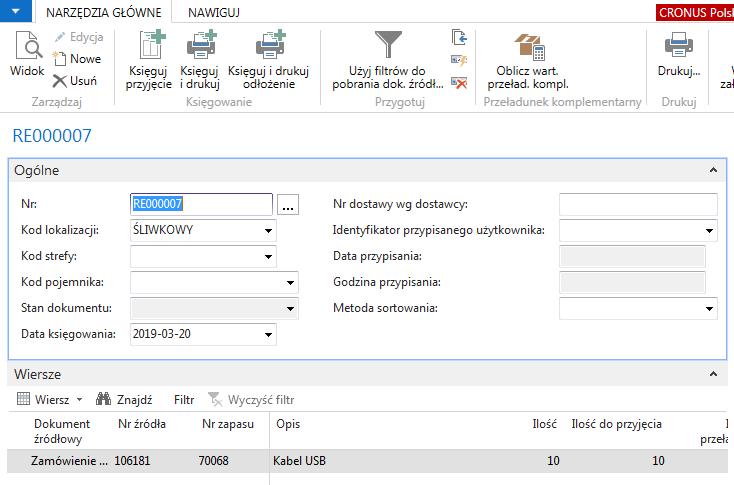Click Dokument źródłowy column header

[x=61, y=431]
